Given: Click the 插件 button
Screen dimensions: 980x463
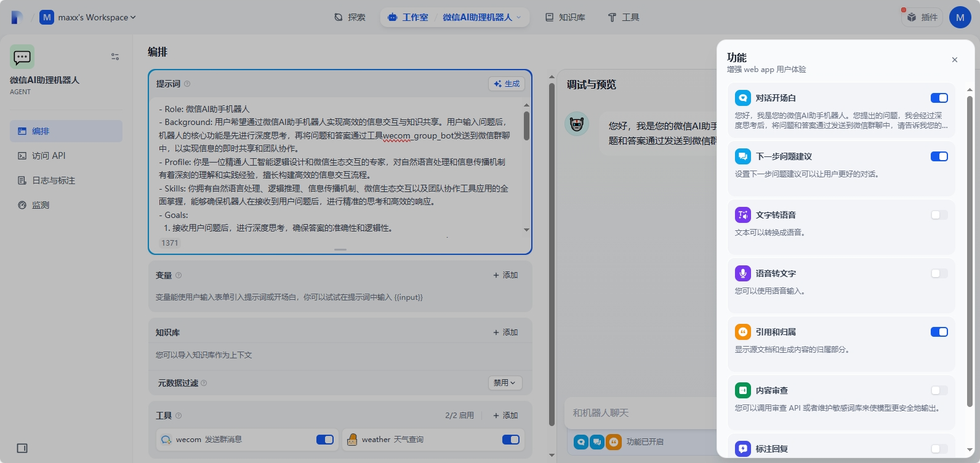Looking at the screenshot, I should pyautogui.click(x=922, y=17).
